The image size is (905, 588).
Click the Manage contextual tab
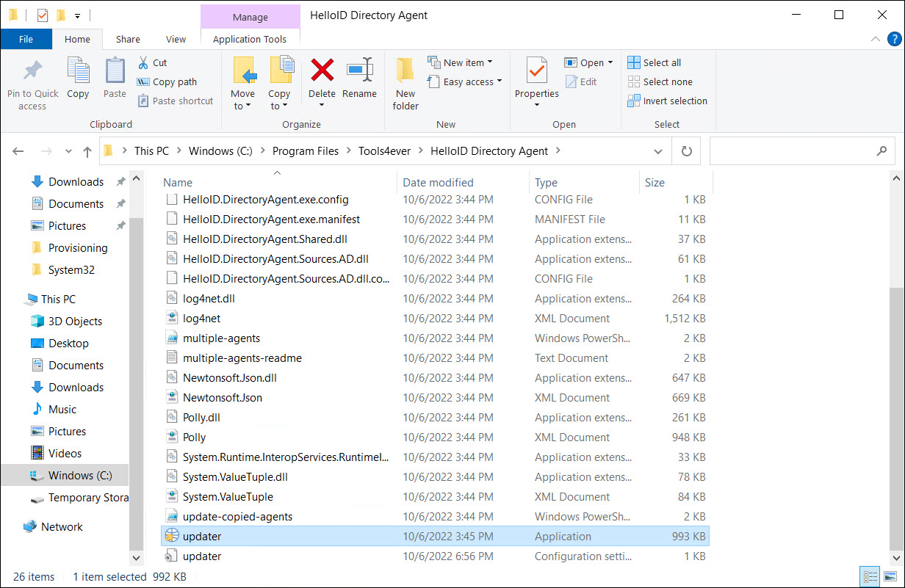point(250,16)
